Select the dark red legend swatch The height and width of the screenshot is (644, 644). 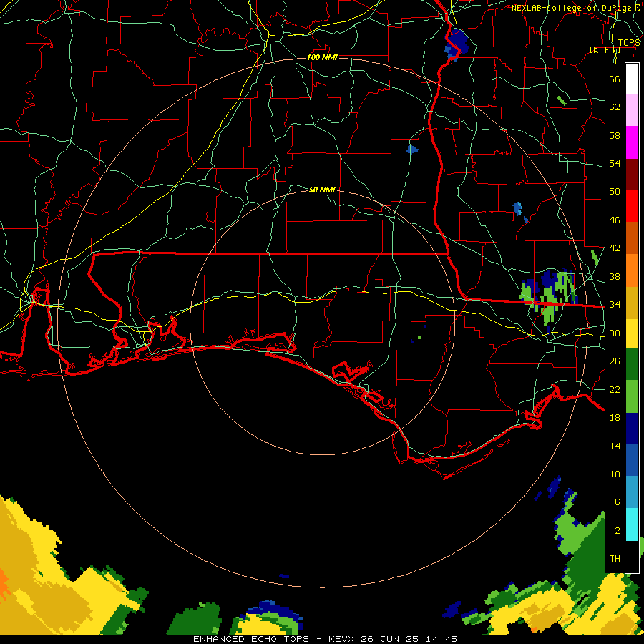pos(632,174)
